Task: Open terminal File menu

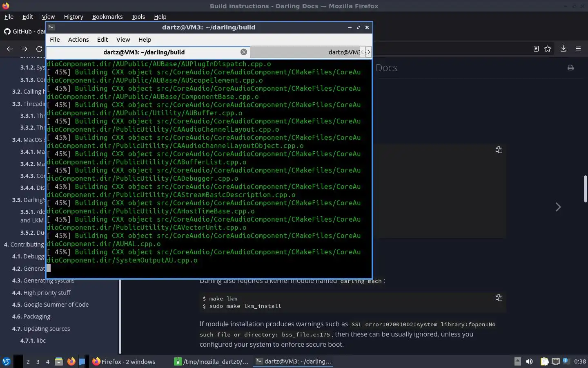Action: [x=55, y=40]
